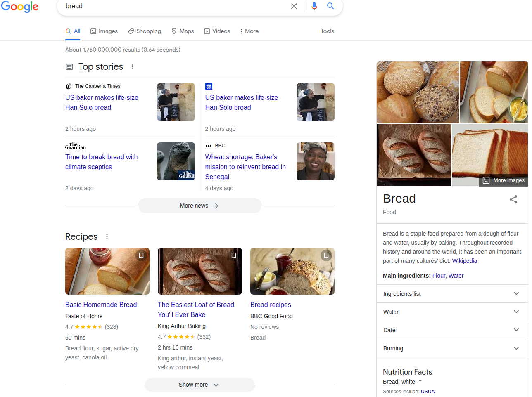
Task: Click the share icon in the Bread panel
Action: coord(513,199)
